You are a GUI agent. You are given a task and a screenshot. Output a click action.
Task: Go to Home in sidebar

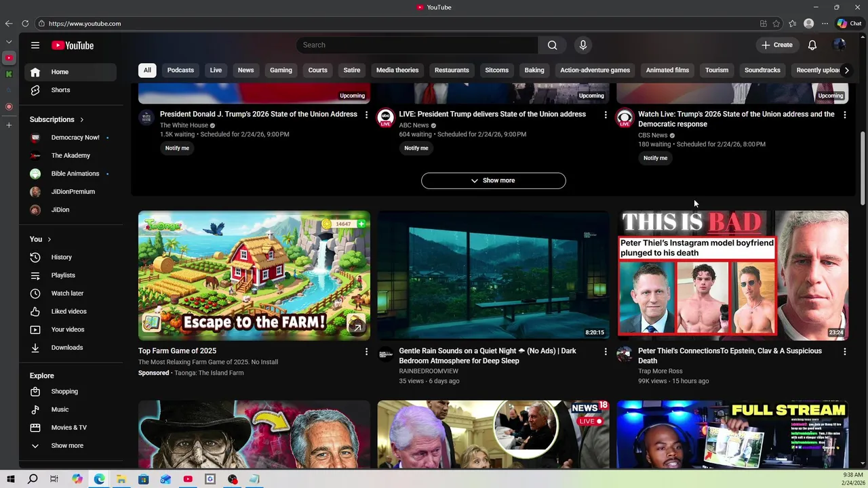click(71, 72)
